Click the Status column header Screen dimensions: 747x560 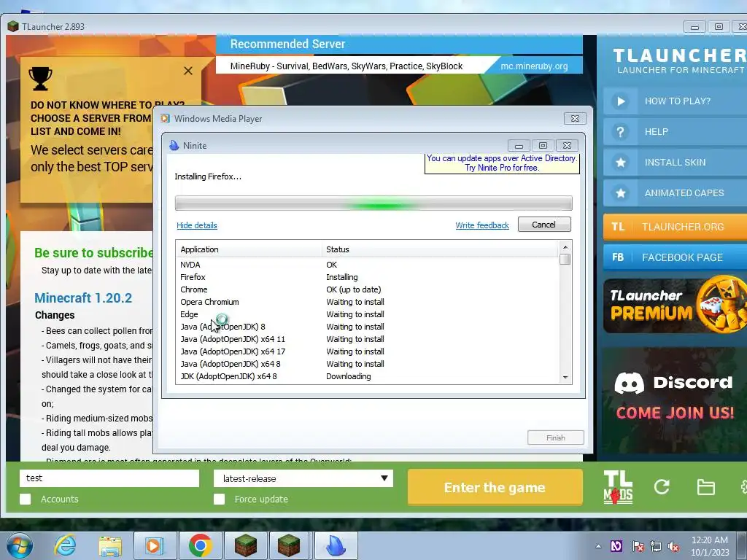(x=440, y=249)
